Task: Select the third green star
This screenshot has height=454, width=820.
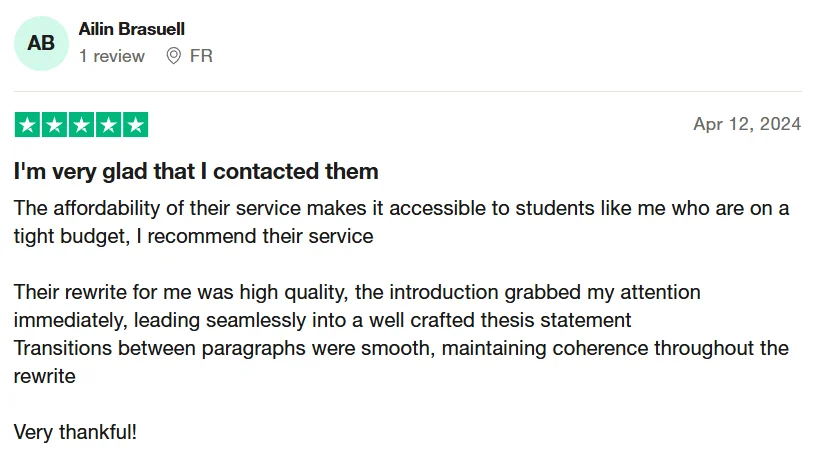Action: 82,124
